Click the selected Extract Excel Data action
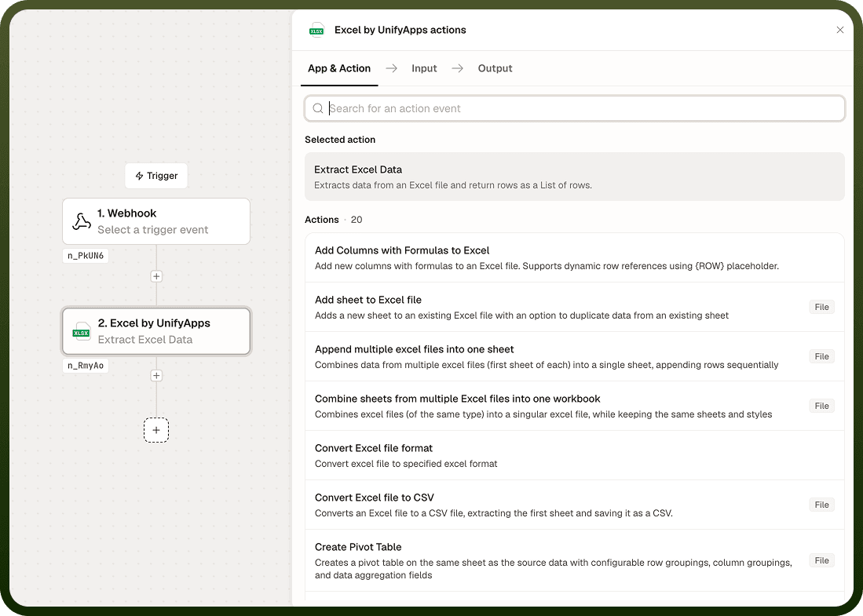The height and width of the screenshot is (616, 863). click(x=575, y=177)
